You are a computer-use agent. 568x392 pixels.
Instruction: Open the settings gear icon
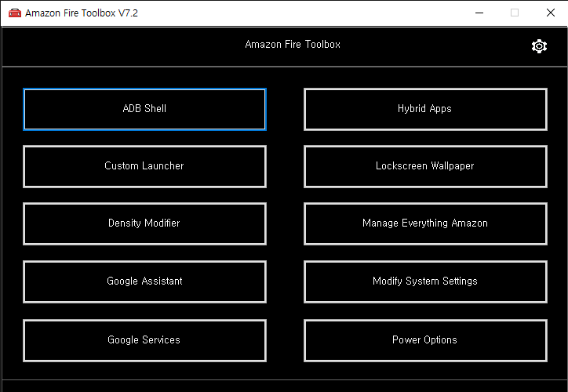[x=539, y=46]
